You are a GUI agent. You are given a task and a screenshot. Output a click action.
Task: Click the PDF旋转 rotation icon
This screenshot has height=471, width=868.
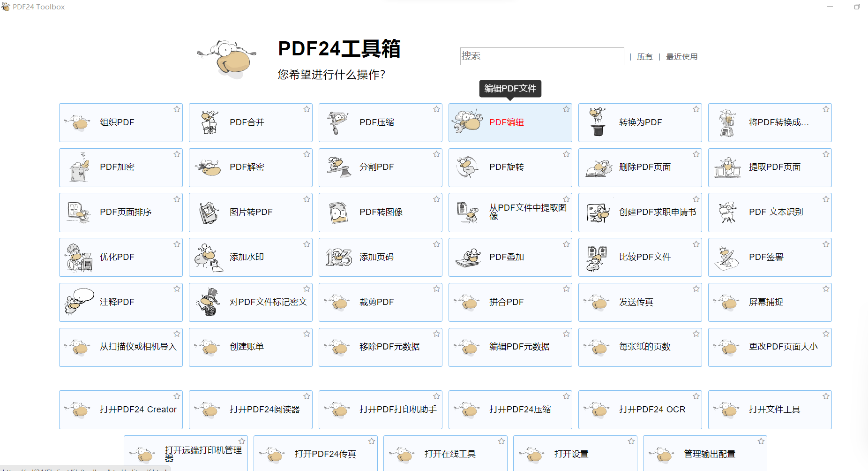pyautogui.click(x=467, y=167)
